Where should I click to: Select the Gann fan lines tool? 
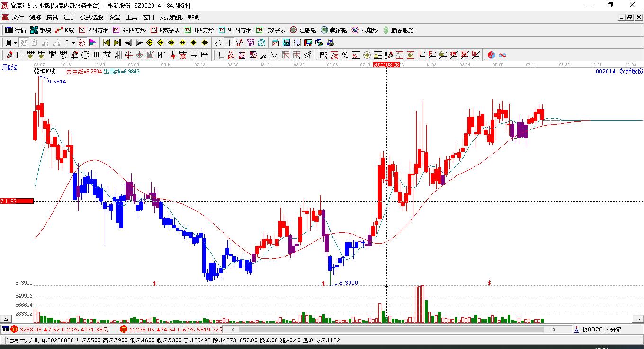coord(231,55)
